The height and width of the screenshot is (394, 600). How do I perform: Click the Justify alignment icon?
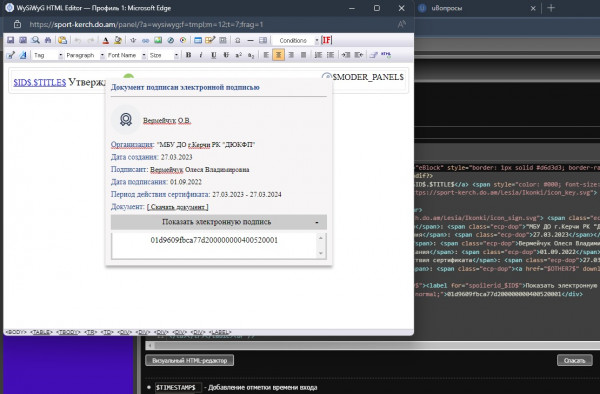[x=303, y=55]
